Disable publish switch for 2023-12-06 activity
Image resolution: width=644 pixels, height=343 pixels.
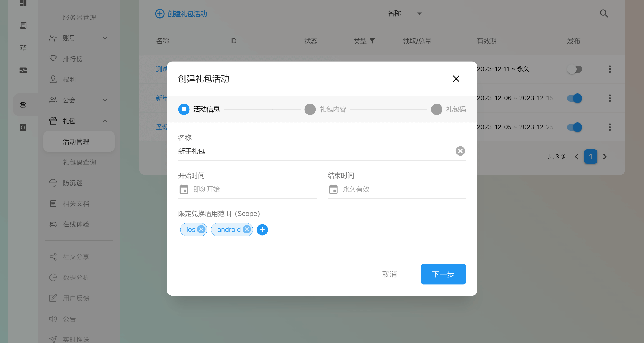coord(574,98)
